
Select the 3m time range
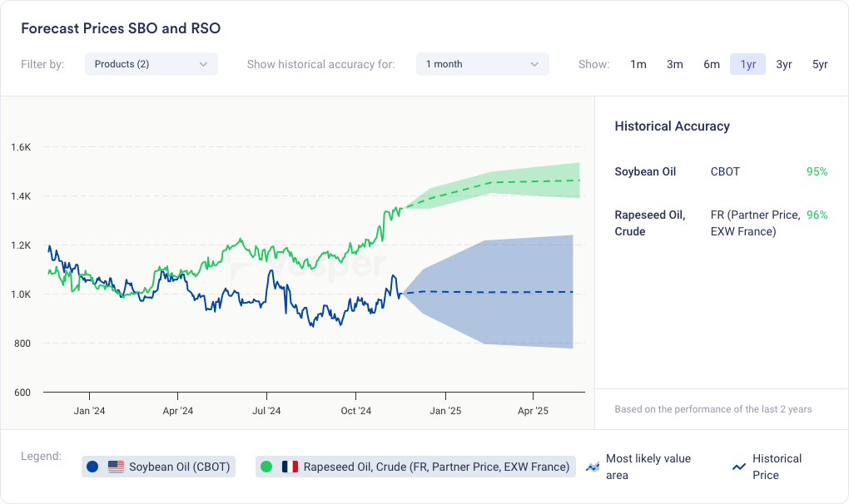pyautogui.click(x=675, y=64)
